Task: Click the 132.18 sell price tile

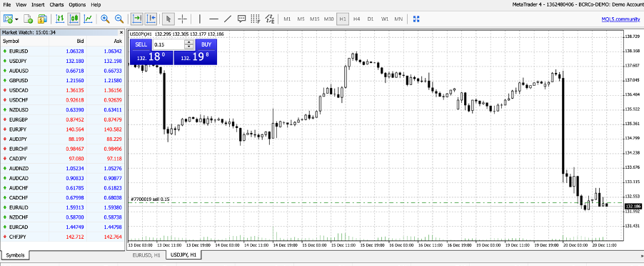Action: point(151,57)
